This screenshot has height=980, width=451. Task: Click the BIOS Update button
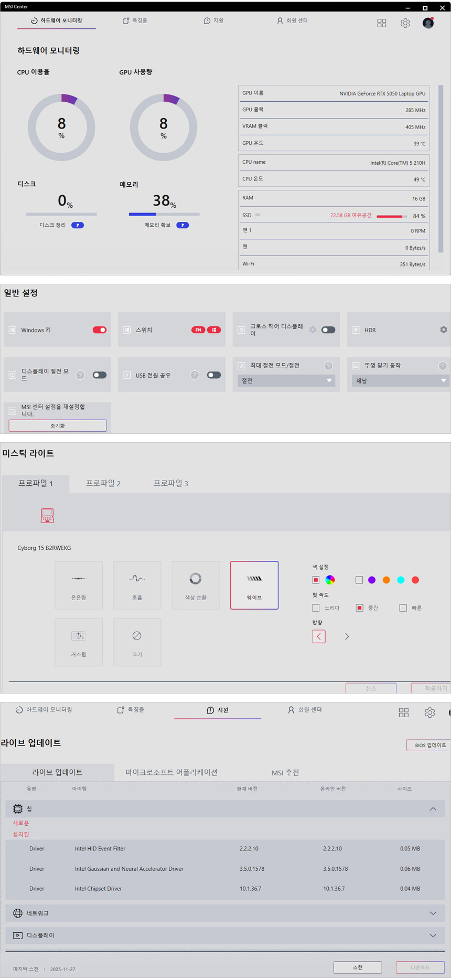coord(430,745)
